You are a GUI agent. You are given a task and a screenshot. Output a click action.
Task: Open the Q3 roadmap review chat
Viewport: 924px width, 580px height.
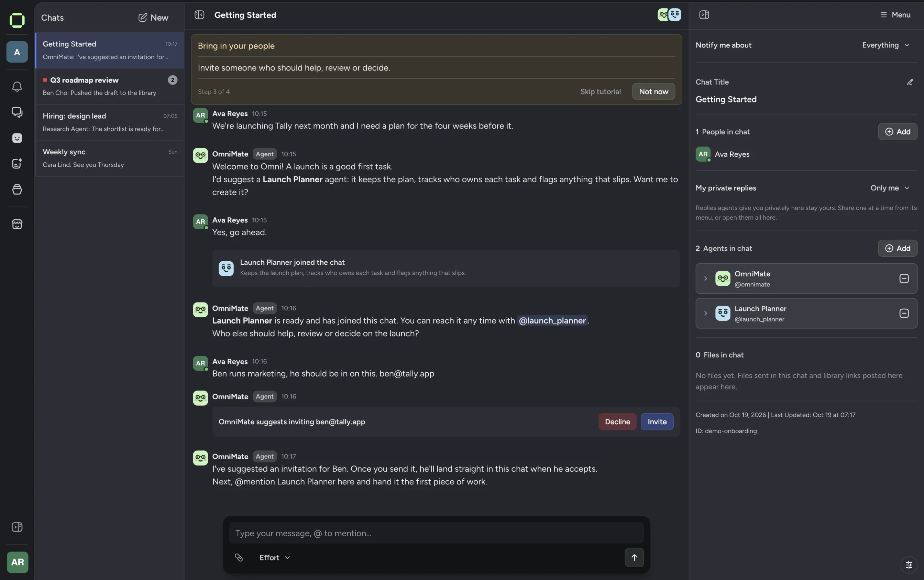110,86
